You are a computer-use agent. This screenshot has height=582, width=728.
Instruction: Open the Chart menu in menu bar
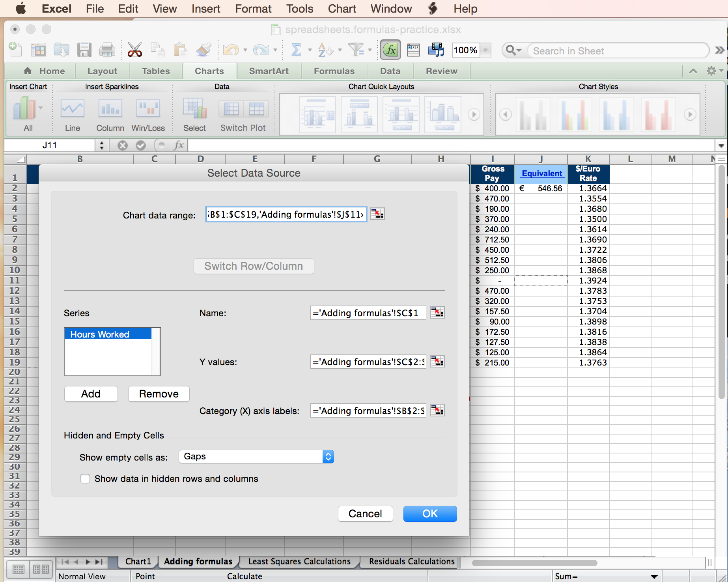point(342,9)
